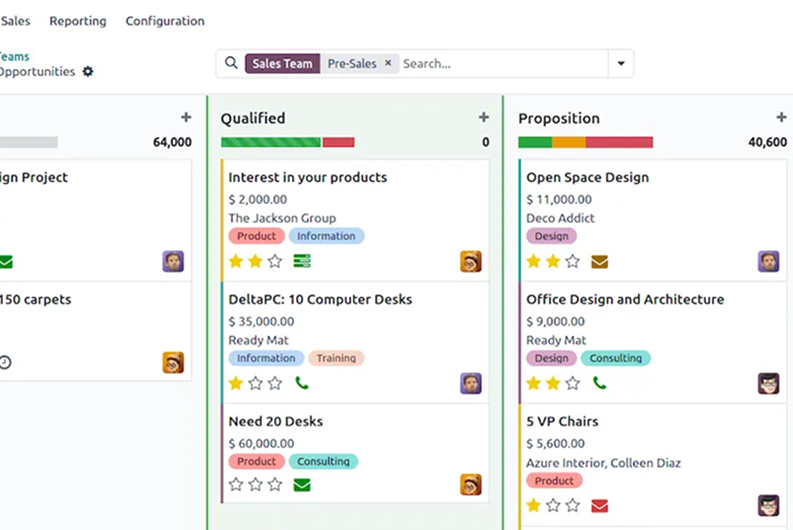Toggle second star on DeltaPC card
Screen dimensions: 793x530
tap(256, 383)
